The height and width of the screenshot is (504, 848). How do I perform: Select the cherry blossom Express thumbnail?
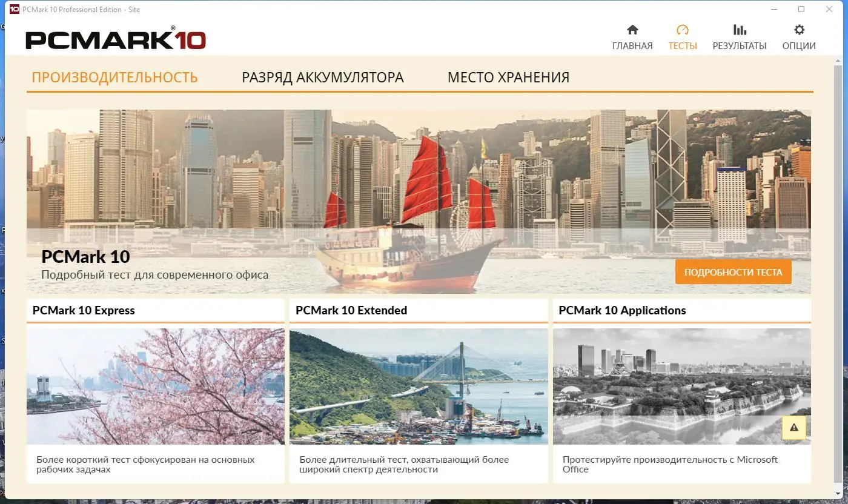click(156, 386)
